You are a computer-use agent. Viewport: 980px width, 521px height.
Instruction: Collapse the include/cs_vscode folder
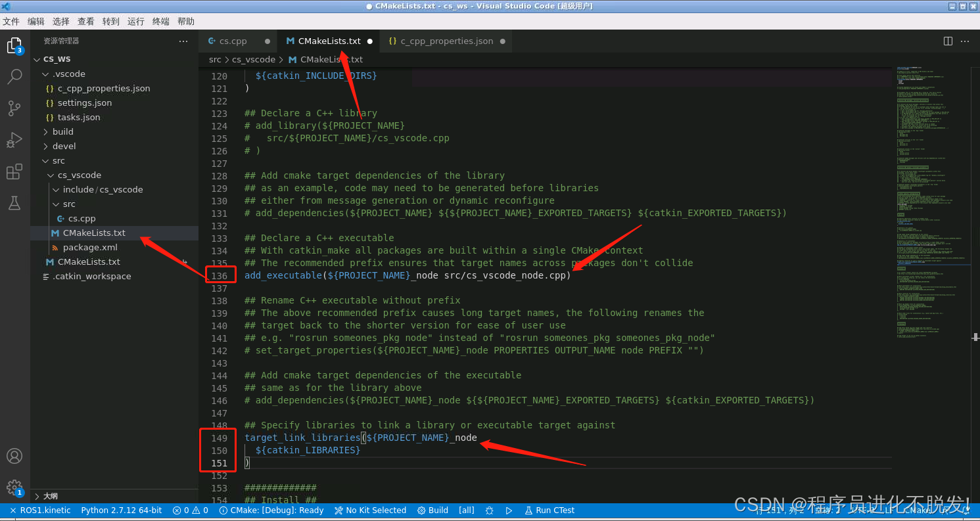(114, 189)
